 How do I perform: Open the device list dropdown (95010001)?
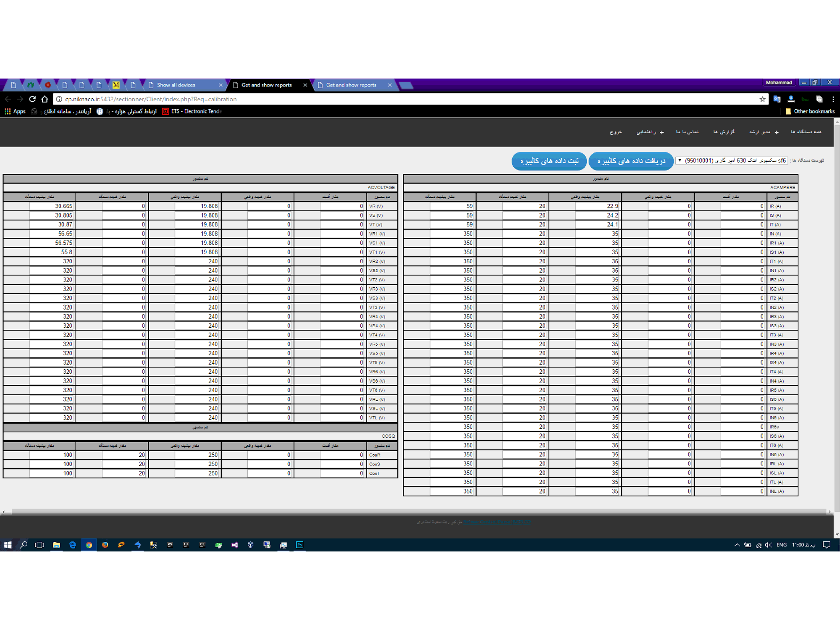tap(732, 160)
